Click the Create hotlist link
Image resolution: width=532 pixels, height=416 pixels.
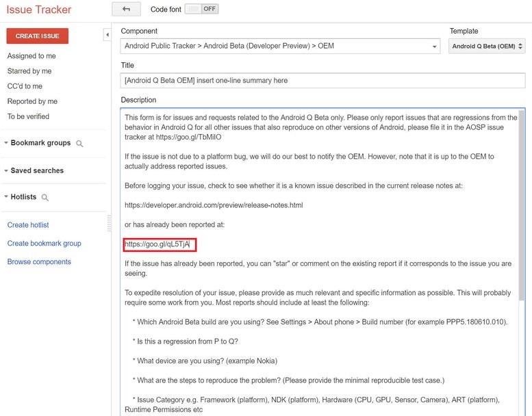(28, 225)
